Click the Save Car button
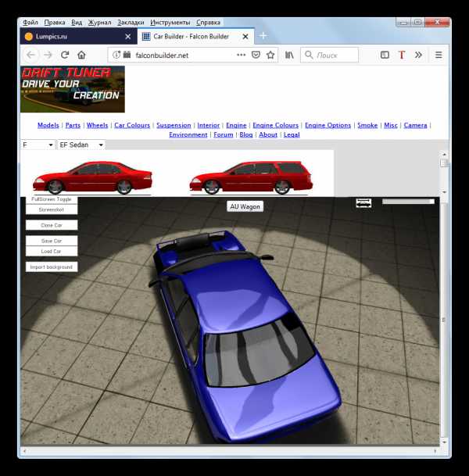 51,241
